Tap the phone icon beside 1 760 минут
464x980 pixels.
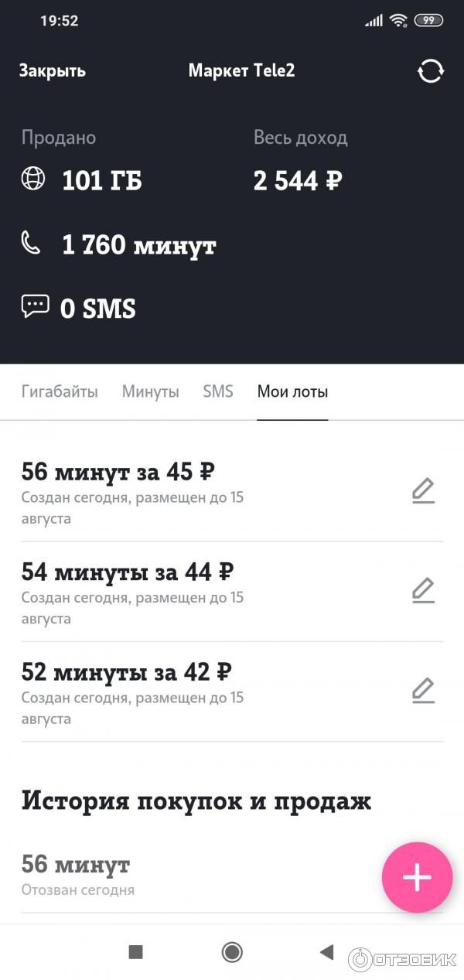click(31, 244)
